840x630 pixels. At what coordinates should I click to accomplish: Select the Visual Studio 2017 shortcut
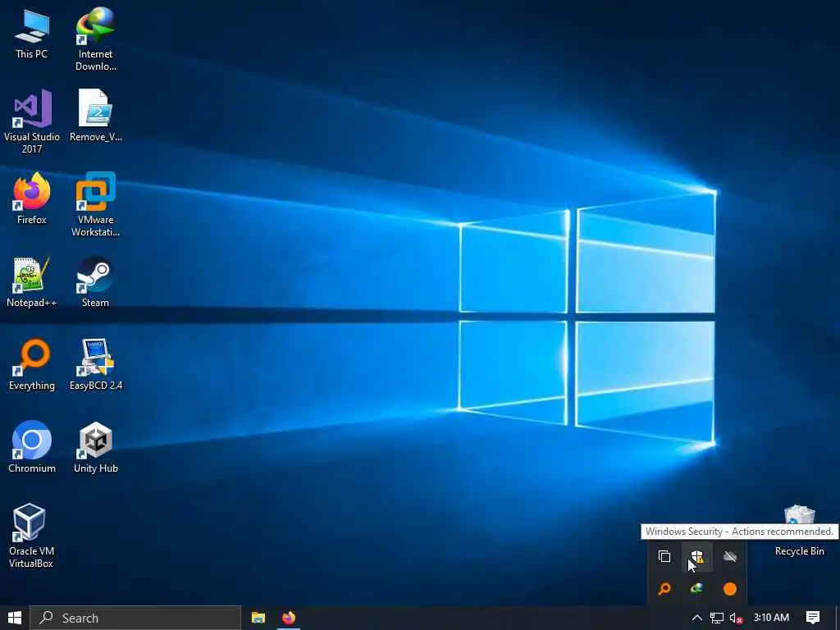coord(32,121)
